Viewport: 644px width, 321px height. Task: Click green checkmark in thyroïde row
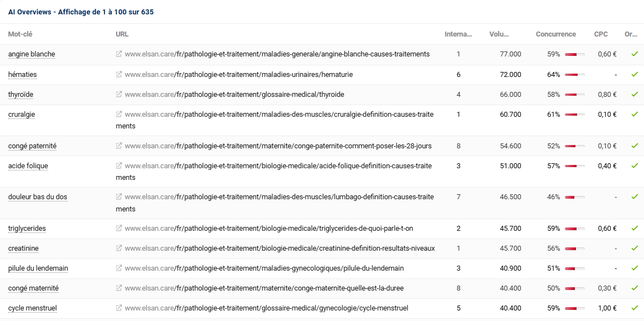tap(635, 94)
